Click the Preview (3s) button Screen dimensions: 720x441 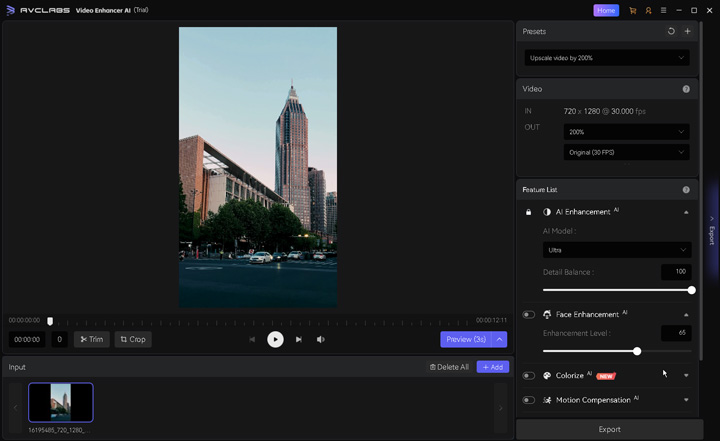[466, 339]
